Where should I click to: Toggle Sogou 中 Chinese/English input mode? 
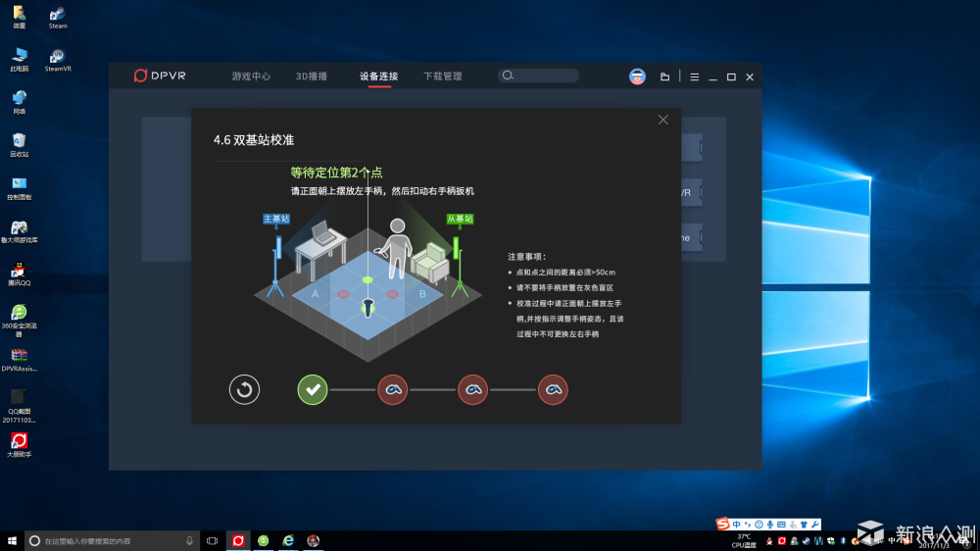coord(737,525)
